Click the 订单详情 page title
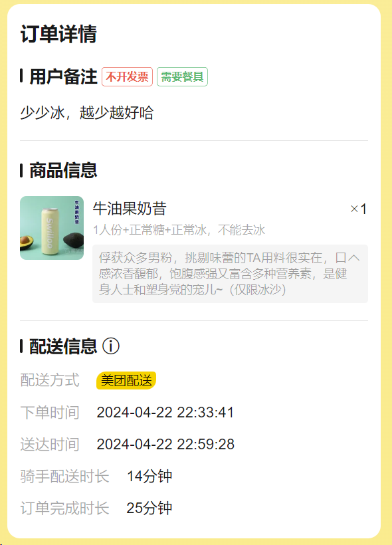392x545 pixels. 58,34
